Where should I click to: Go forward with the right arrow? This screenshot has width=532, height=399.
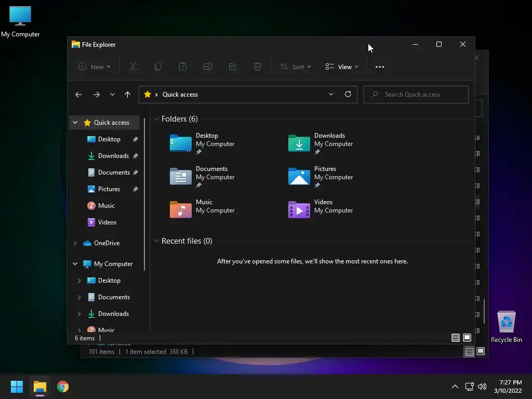[x=96, y=95]
